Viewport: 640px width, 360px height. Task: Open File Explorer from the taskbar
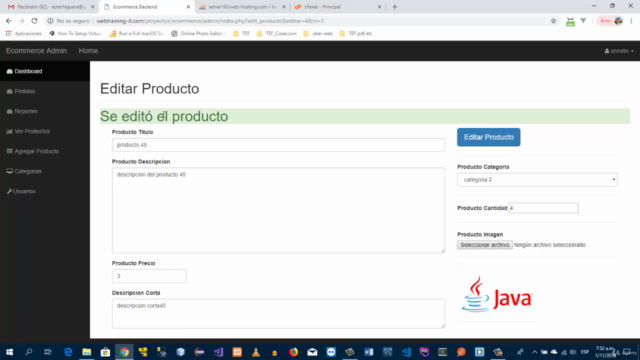point(87,352)
